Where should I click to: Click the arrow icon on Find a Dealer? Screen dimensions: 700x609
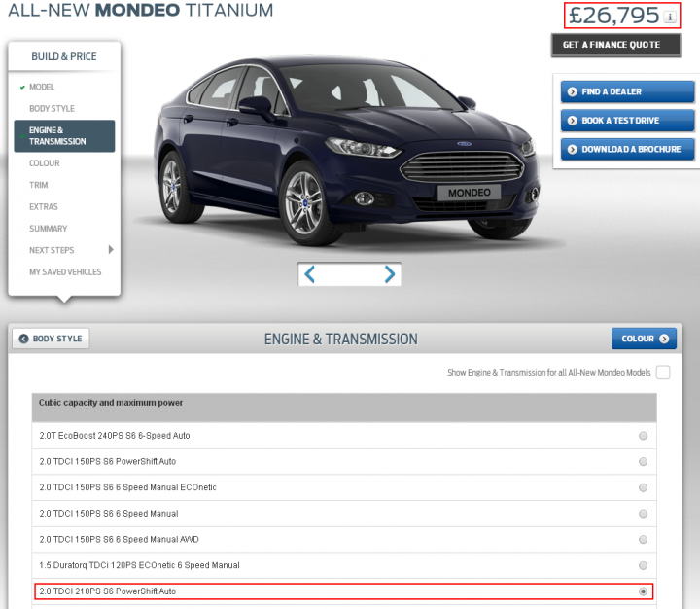point(572,91)
